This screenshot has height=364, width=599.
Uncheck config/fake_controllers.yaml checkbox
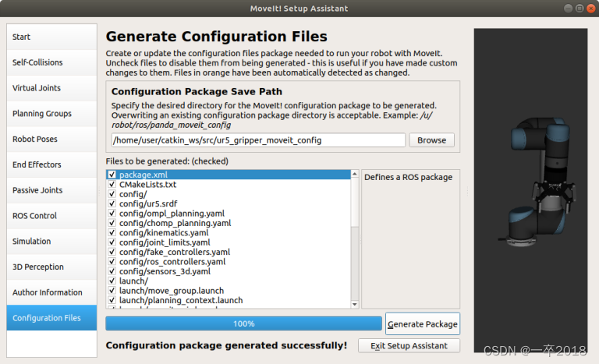tap(112, 252)
